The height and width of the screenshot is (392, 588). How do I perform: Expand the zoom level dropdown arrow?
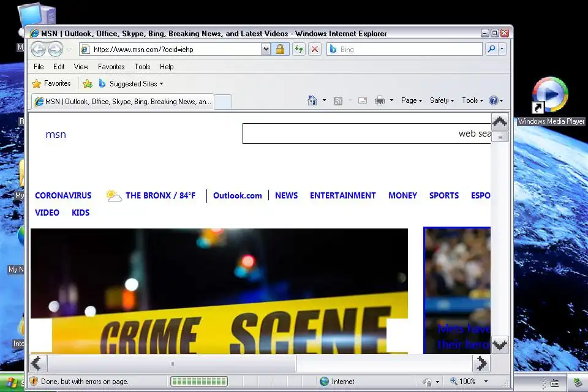pos(486,381)
